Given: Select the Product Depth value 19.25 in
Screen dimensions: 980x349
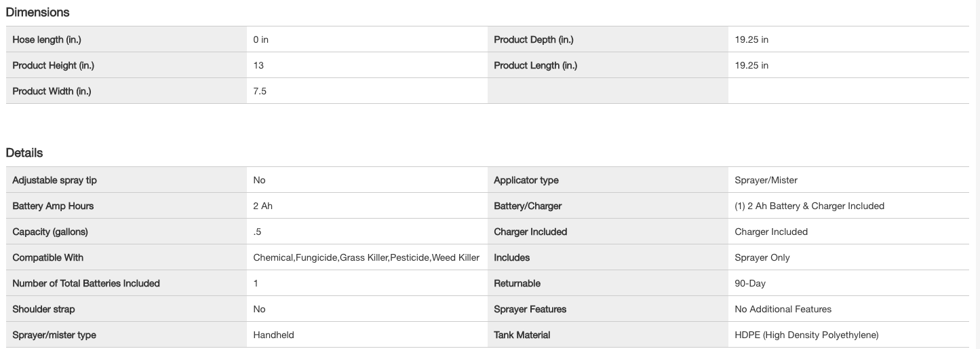Looking at the screenshot, I should [x=751, y=39].
